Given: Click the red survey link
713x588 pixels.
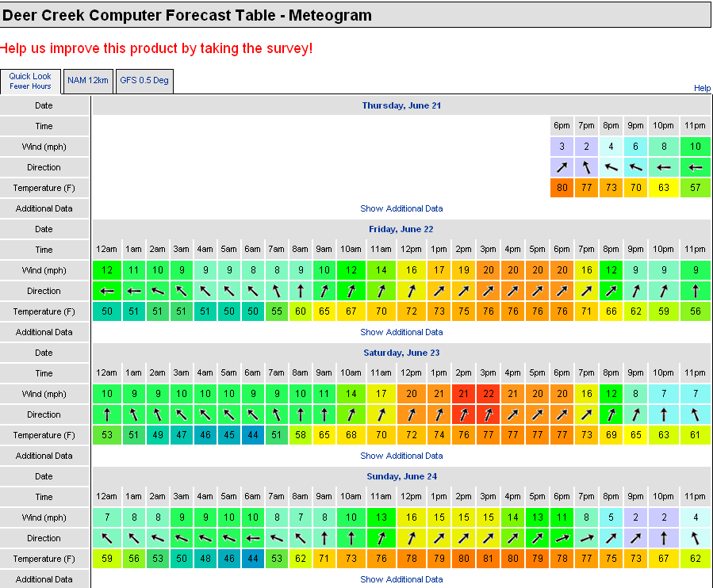Looking at the screenshot, I should coord(157,48).
